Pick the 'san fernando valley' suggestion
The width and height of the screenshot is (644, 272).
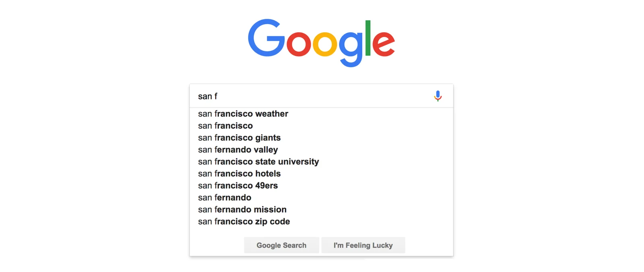(x=237, y=149)
